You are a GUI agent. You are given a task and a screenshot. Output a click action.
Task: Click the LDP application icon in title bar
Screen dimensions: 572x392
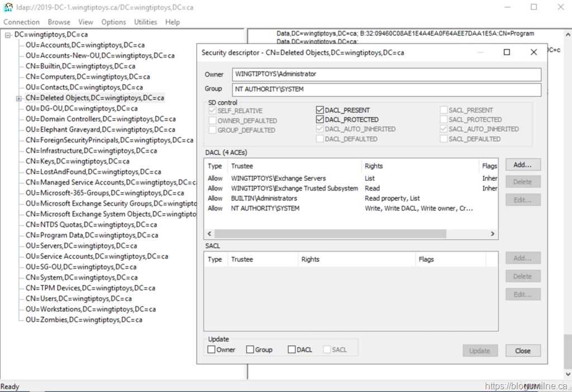8,7
